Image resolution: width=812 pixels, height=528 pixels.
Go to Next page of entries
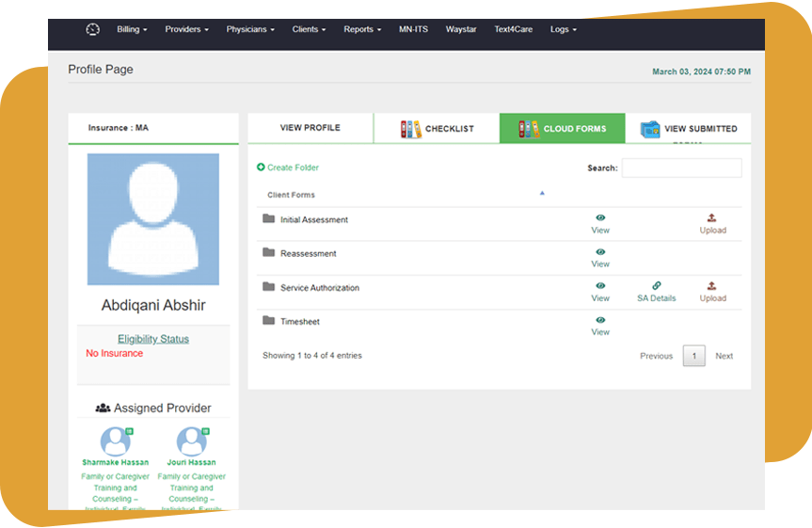pyautogui.click(x=724, y=356)
